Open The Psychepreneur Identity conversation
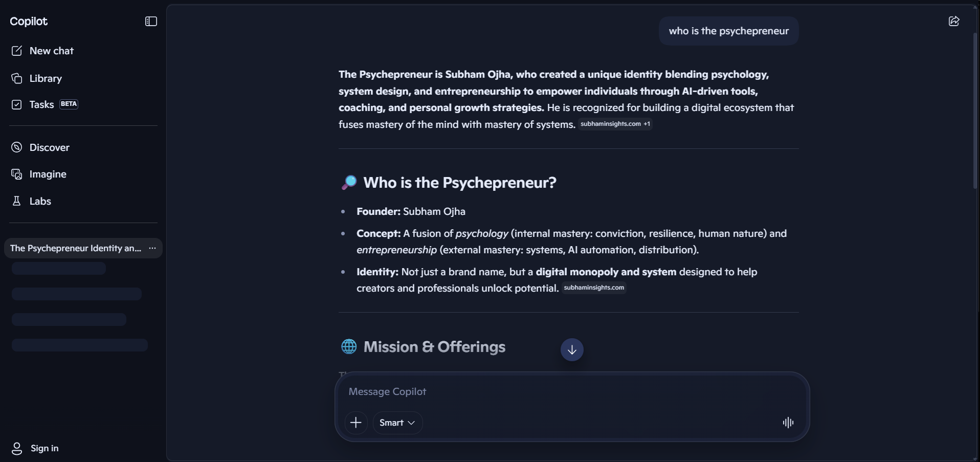This screenshot has width=980, height=462. 75,248
